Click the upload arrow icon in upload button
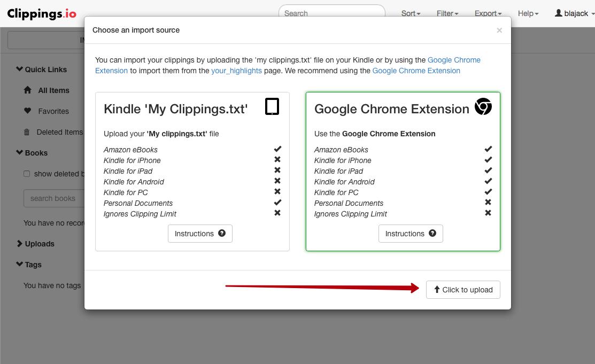The image size is (595, 364). [437, 290]
